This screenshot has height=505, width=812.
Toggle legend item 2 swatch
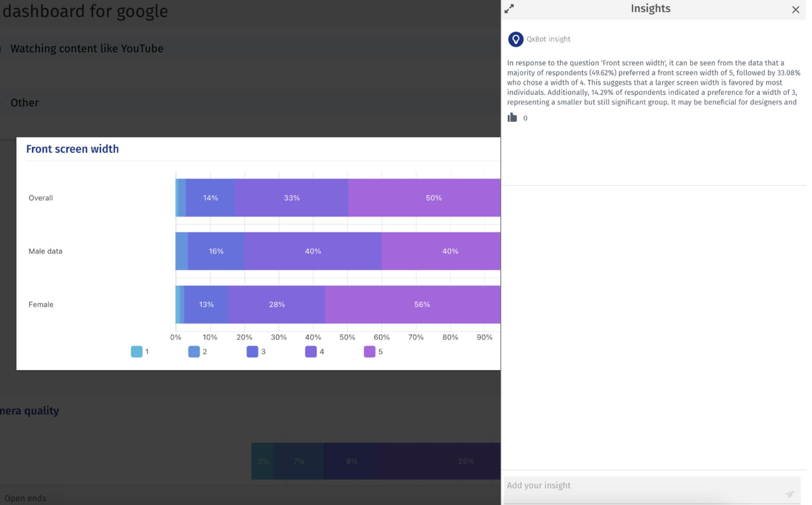[194, 352]
